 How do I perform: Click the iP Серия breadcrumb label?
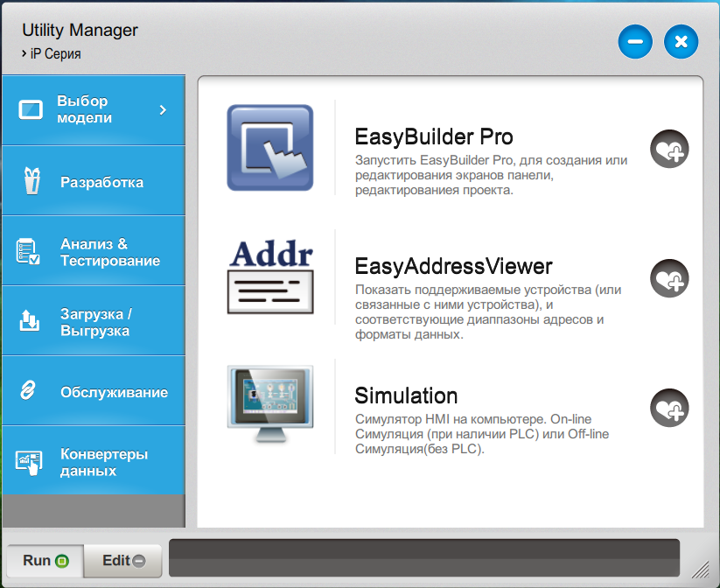pyautogui.click(x=56, y=53)
